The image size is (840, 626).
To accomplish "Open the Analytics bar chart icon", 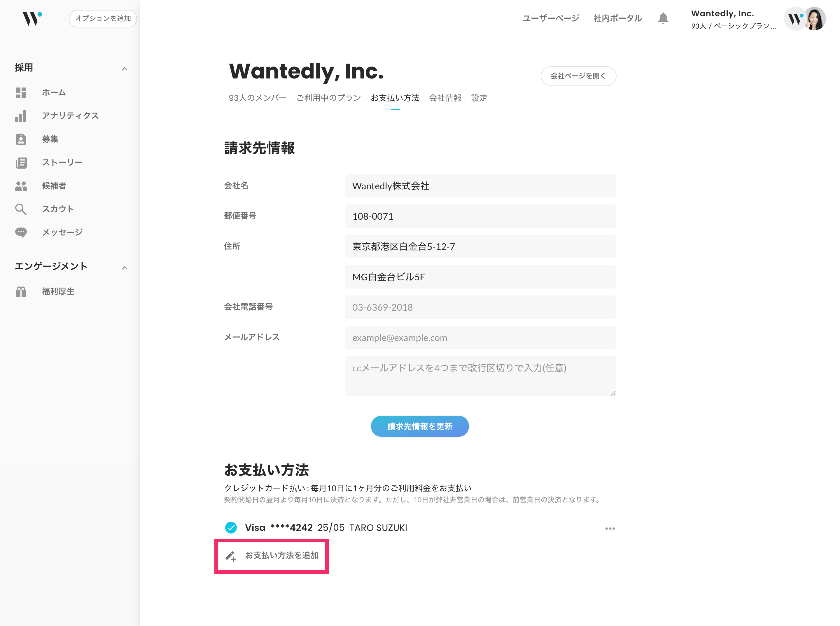I will [x=21, y=116].
